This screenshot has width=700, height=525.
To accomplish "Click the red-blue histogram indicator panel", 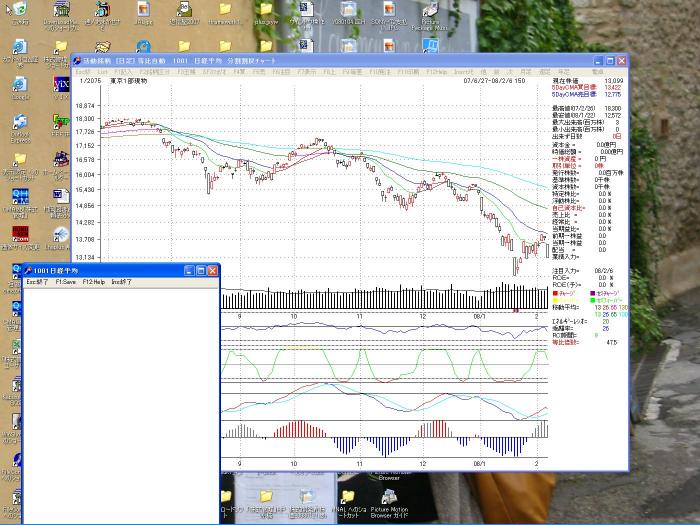I will click(380, 440).
